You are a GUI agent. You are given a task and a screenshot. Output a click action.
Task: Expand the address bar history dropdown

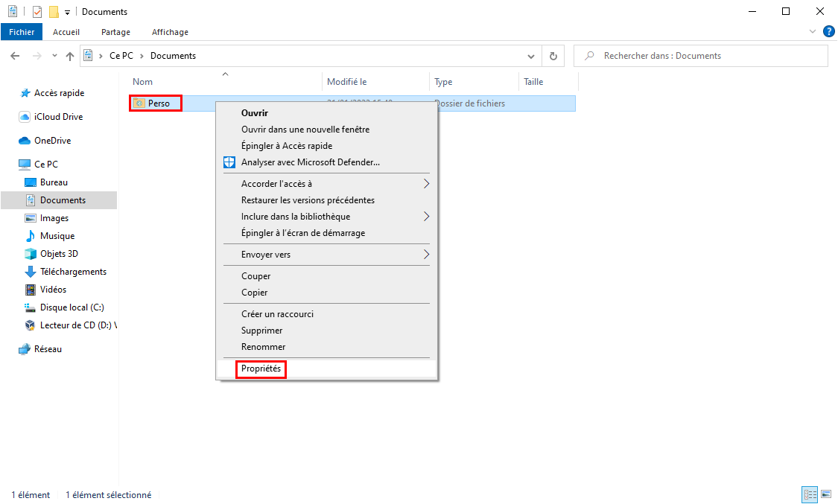point(530,56)
